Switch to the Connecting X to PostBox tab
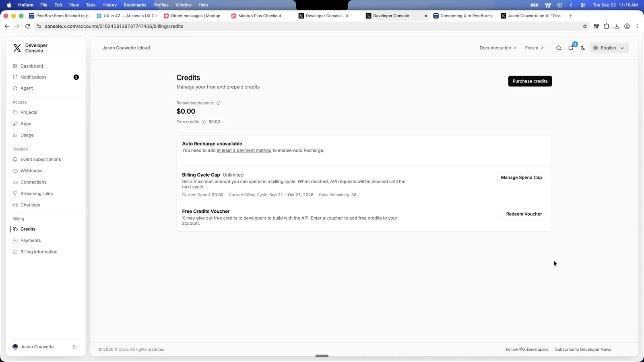The image size is (644, 362). coord(464,16)
